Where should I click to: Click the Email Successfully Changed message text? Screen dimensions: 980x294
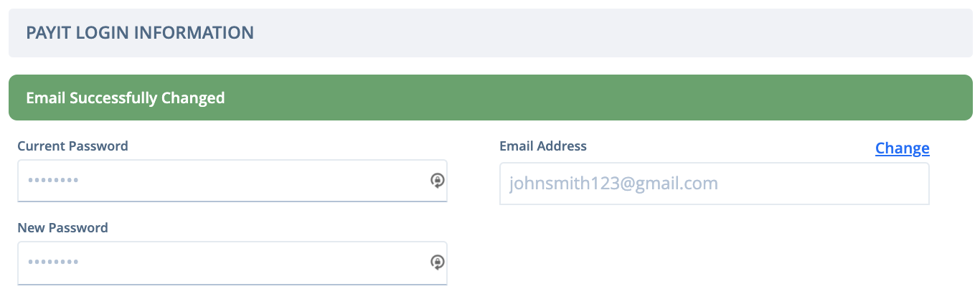[126, 98]
